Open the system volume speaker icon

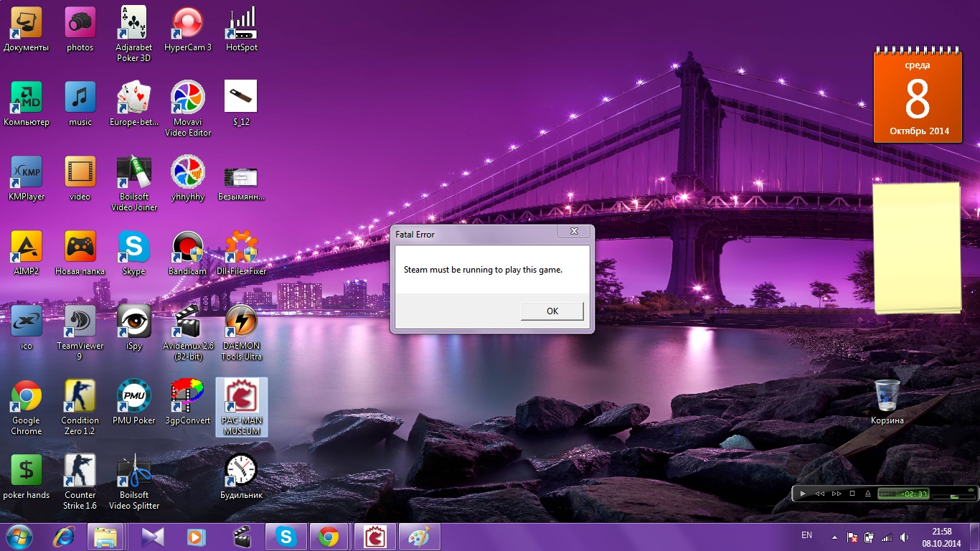[903, 537]
